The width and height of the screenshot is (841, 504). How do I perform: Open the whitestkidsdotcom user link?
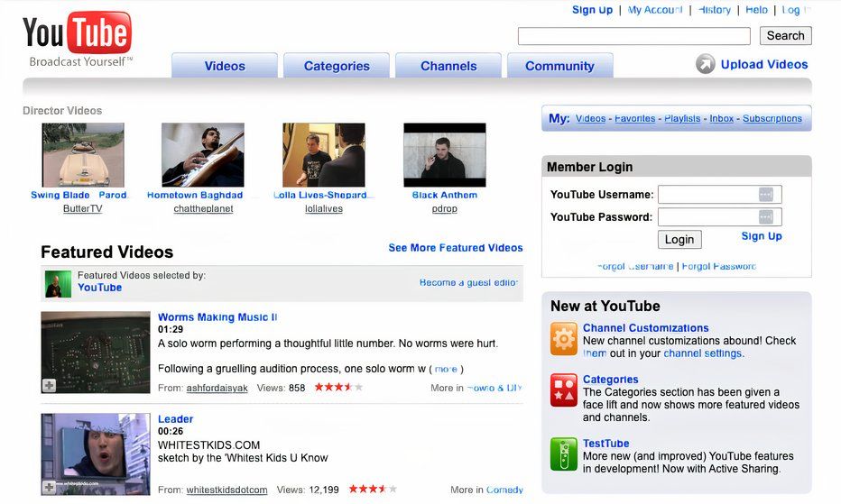pos(226,490)
